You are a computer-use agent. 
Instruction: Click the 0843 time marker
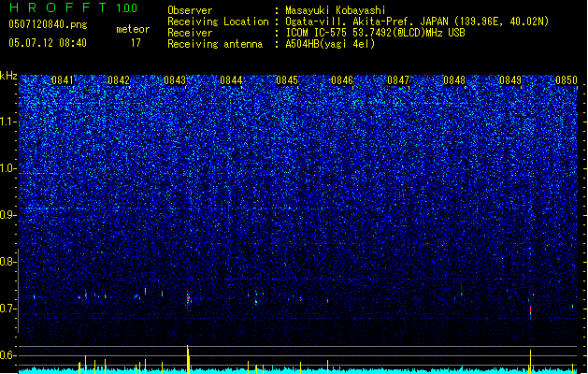click(175, 80)
